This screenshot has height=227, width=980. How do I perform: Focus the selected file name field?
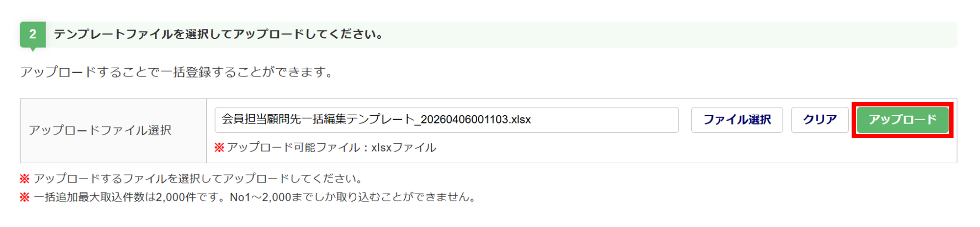446,120
